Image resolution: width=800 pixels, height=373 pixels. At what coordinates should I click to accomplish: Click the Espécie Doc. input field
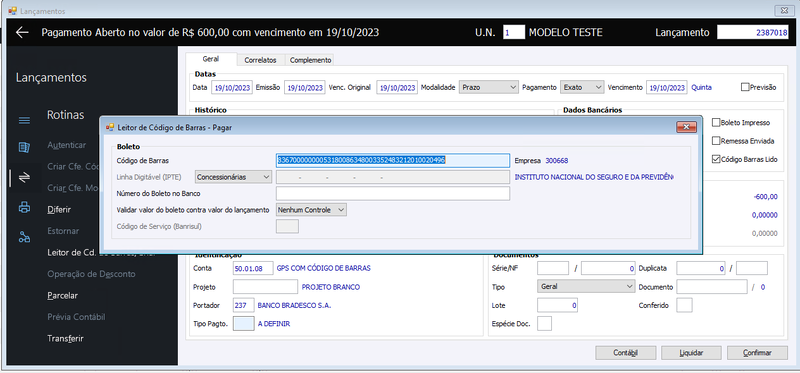544,324
